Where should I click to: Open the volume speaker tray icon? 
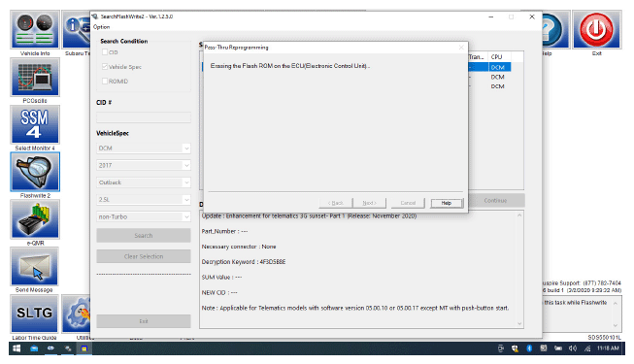coord(573,348)
